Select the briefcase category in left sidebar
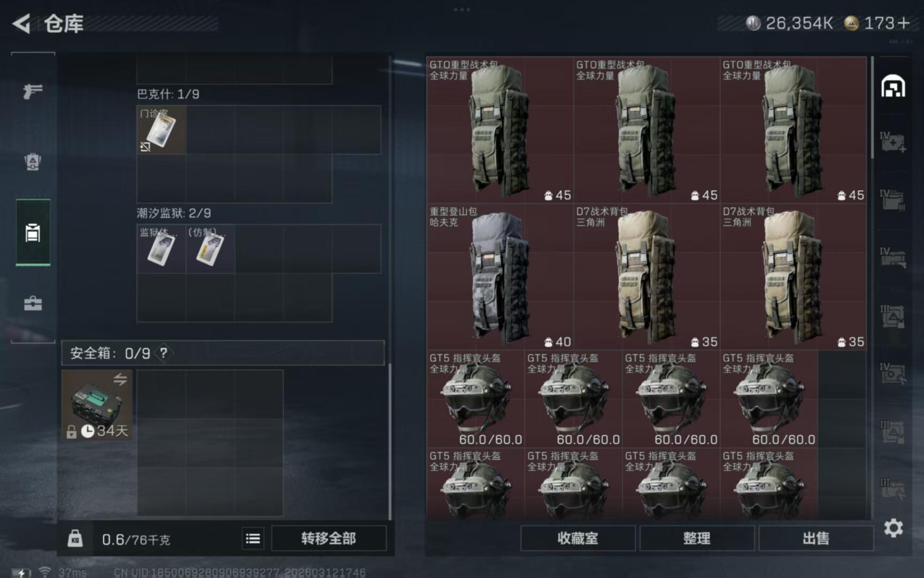This screenshot has width=924, height=578. pos(33,303)
